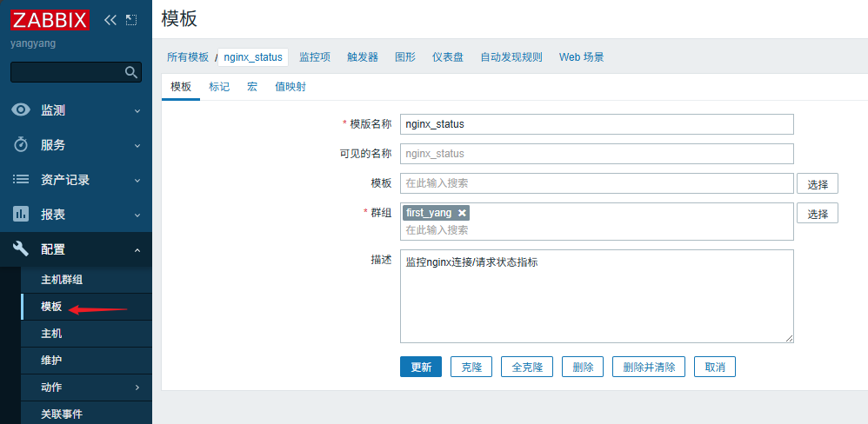Open the 触发器 tab

363,57
